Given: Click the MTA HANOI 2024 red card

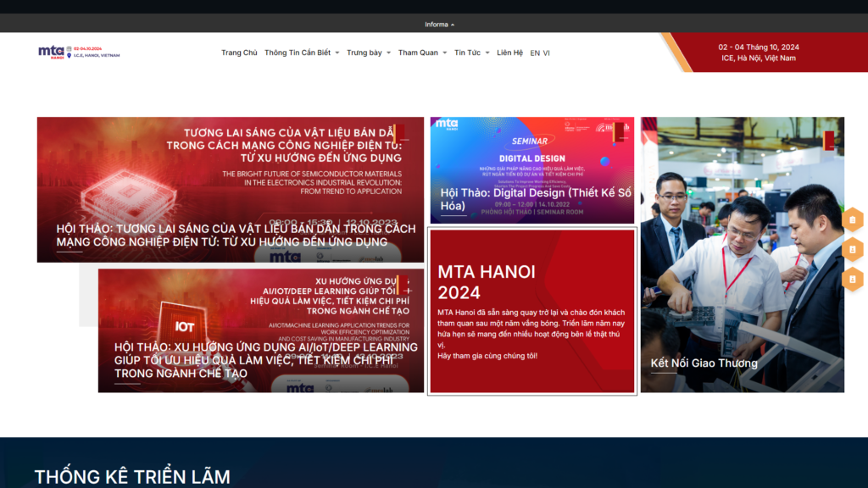Looking at the screenshot, I should pos(532,311).
